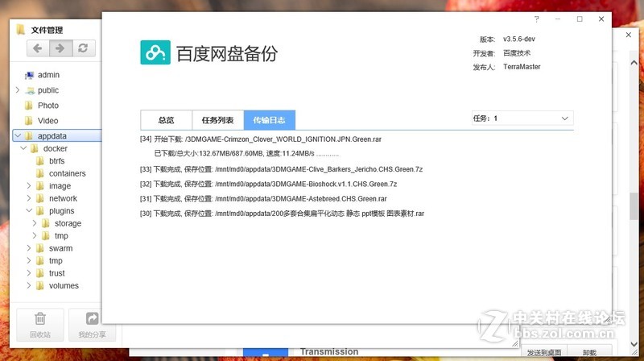The height and width of the screenshot is (361, 644).
Task: Click the background panel scrollbar thumb
Action: click(634, 206)
